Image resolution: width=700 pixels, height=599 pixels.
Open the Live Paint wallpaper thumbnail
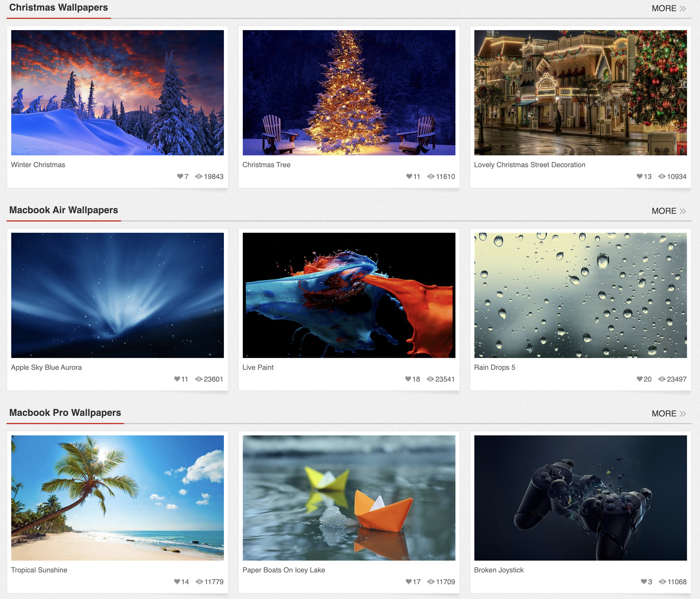tap(349, 295)
